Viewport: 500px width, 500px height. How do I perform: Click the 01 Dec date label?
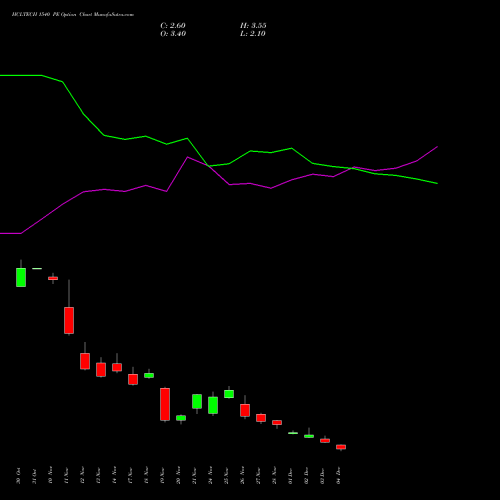[290, 476]
